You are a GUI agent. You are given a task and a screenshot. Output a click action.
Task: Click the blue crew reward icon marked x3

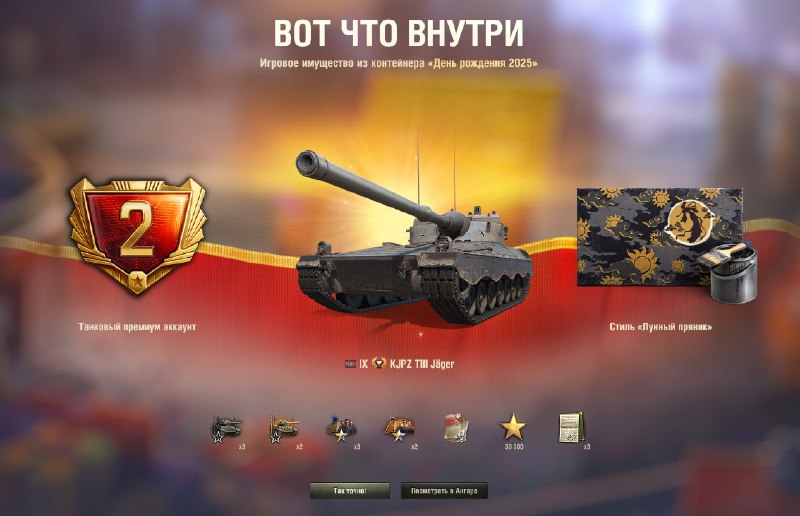tap(341, 429)
